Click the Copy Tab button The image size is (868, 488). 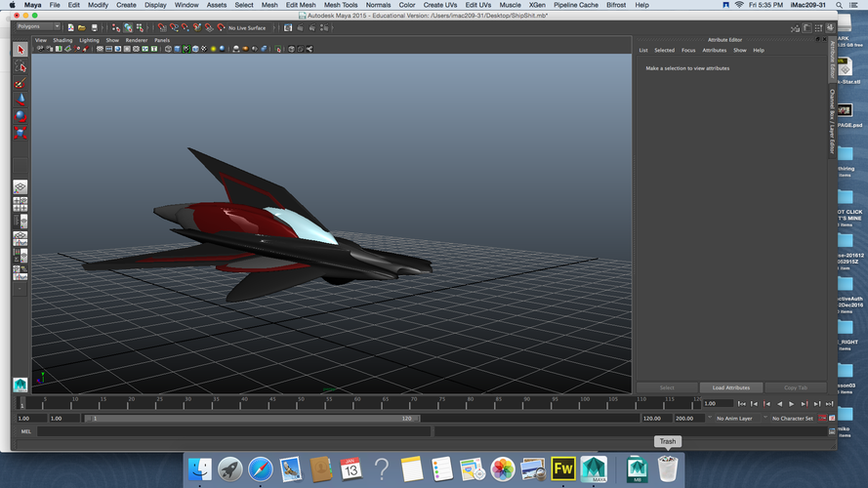coord(796,387)
